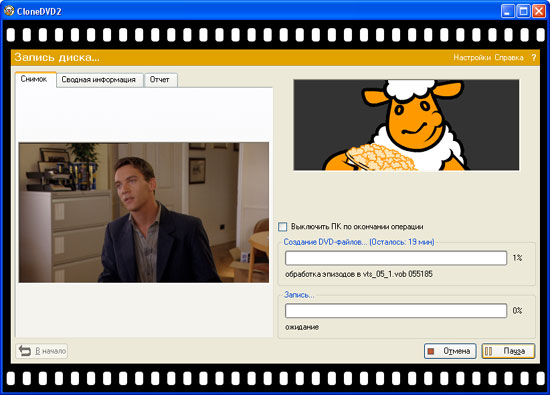550x395 pixels.
Task: Minimize the CloneDVD2 window
Action: [507, 11]
